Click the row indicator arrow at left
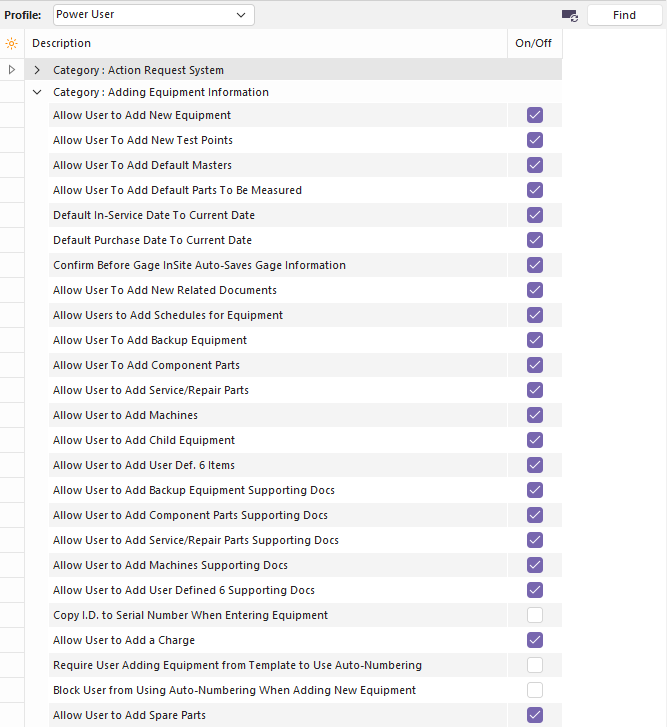Viewport: 667px width, 727px height. click(x=11, y=70)
